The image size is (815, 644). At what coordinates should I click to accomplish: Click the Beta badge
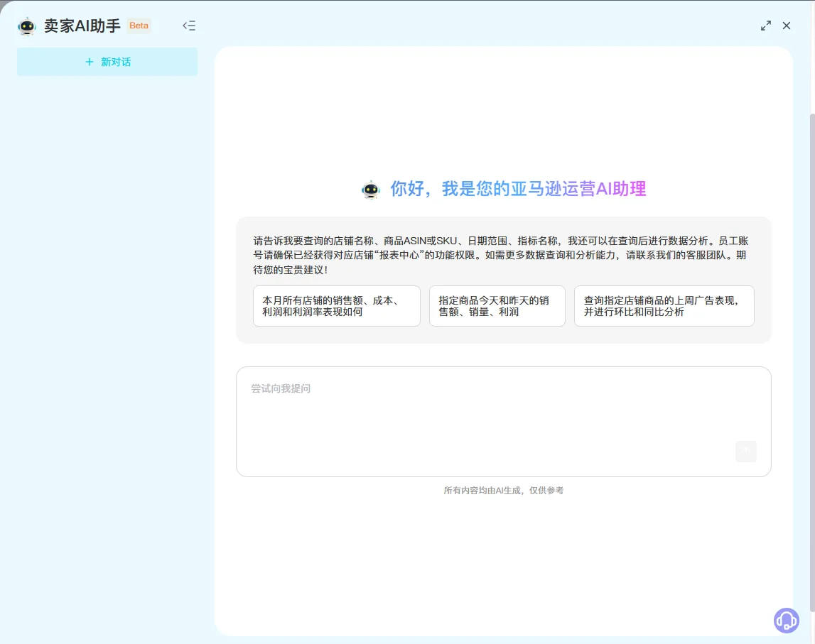[x=139, y=26]
